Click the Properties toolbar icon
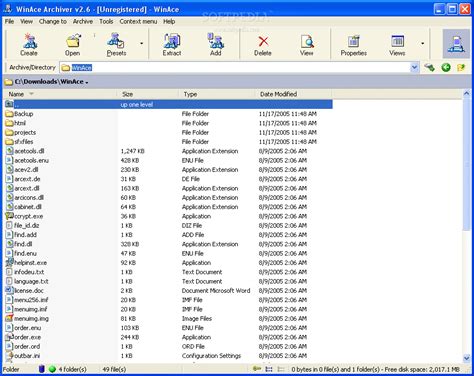Image resolution: width=474 pixels, height=376 pixels. 354,45
